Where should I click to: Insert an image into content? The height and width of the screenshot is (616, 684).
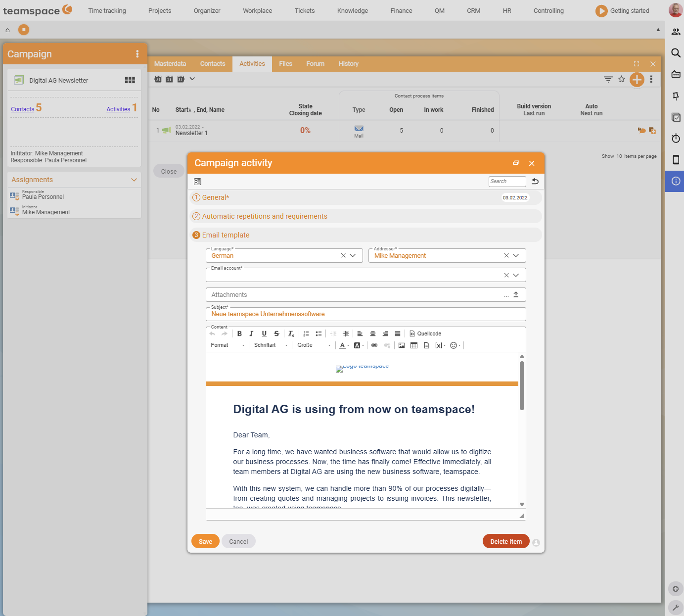tap(402, 345)
